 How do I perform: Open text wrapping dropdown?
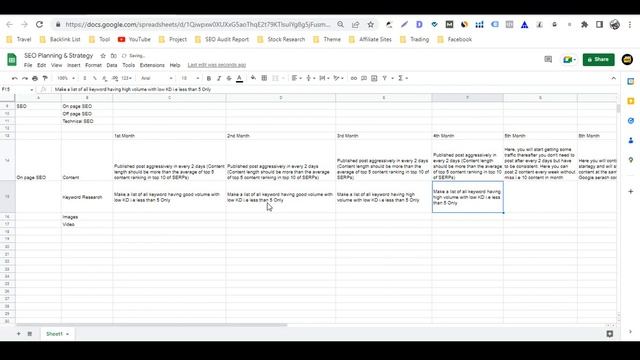click(x=324, y=78)
